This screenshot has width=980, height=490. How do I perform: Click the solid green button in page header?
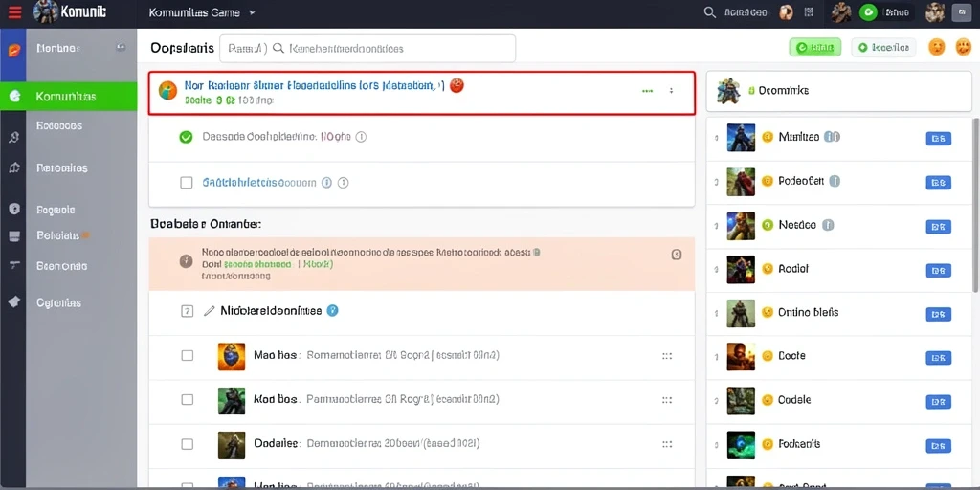[x=815, y=47]
